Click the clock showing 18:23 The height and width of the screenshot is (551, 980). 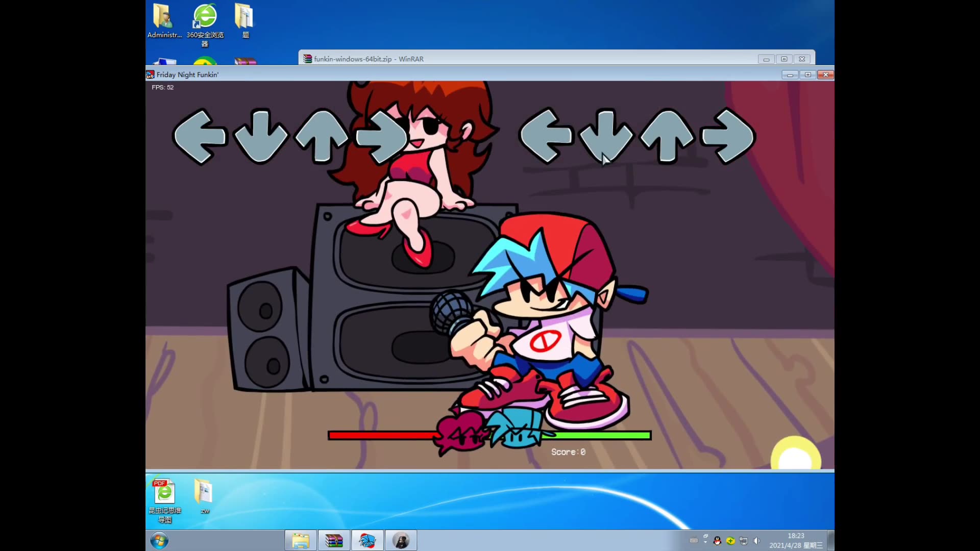click(796, 536)
